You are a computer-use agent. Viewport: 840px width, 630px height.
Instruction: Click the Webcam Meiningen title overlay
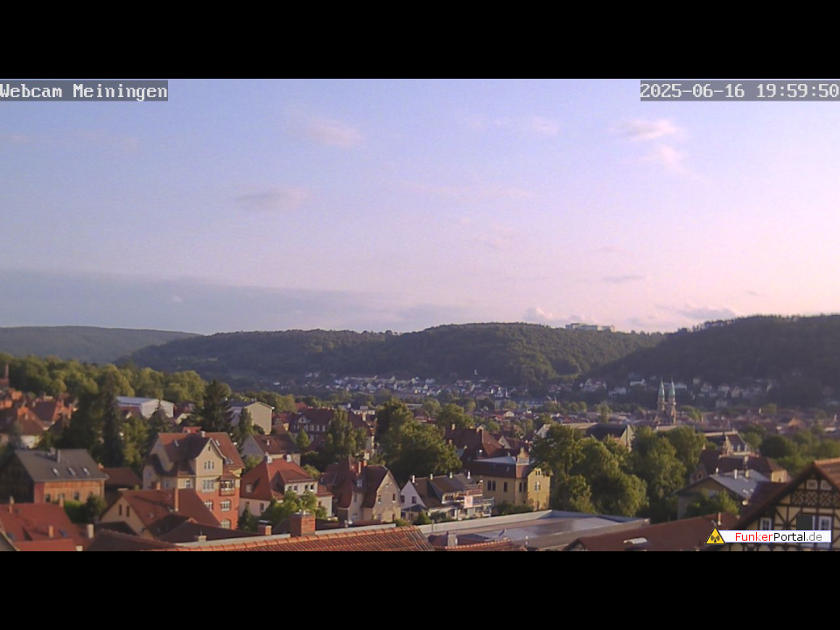pyautogui.click(x=84, y=90)
